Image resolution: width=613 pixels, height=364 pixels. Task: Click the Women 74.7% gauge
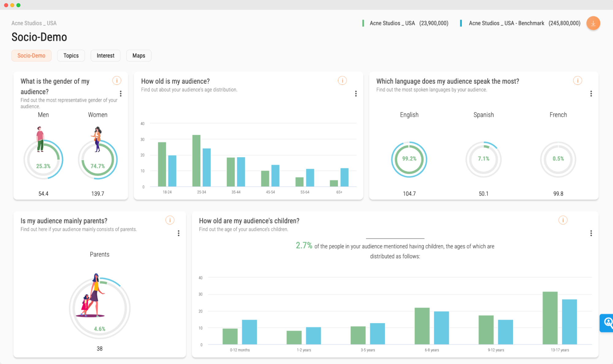[98, 159]
